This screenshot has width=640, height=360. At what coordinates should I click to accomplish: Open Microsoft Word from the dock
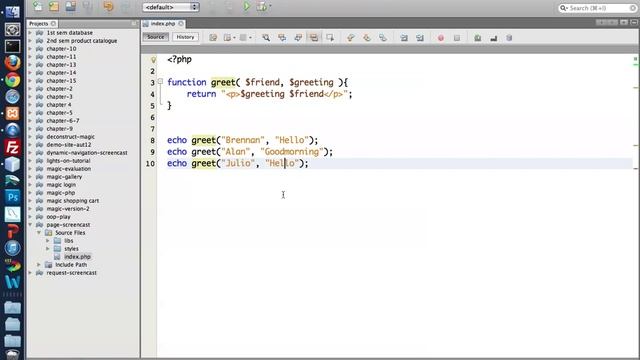(x=12, y=282)
